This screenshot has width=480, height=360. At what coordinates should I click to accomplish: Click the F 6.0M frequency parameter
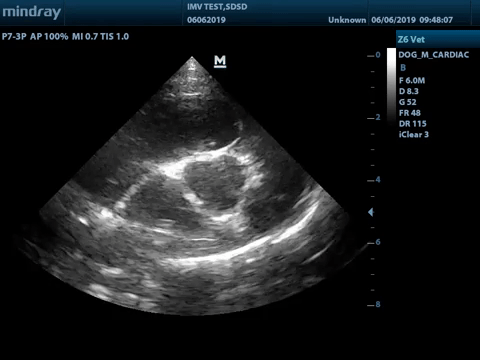412,80
